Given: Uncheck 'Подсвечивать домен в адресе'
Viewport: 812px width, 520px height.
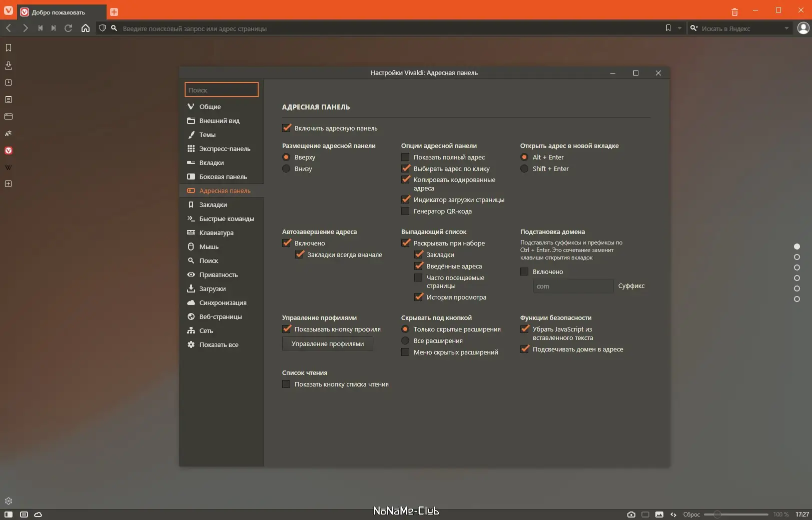Looking at the screenshot, I should coord(525,349).
